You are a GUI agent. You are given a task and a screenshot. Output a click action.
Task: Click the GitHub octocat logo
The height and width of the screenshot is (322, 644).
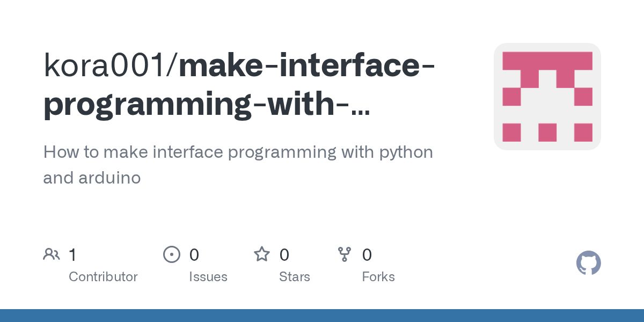588,263
